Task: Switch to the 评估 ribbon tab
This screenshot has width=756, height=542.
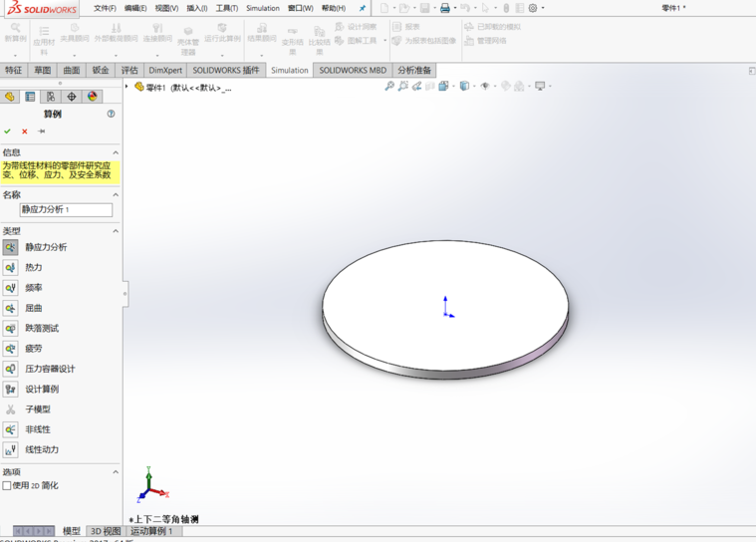Action: tap(129, 71)
